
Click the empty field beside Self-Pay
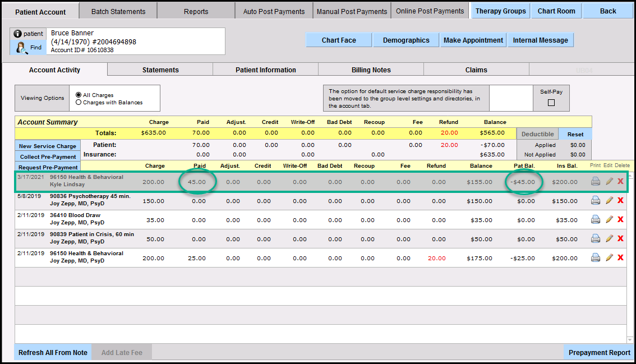510,98
